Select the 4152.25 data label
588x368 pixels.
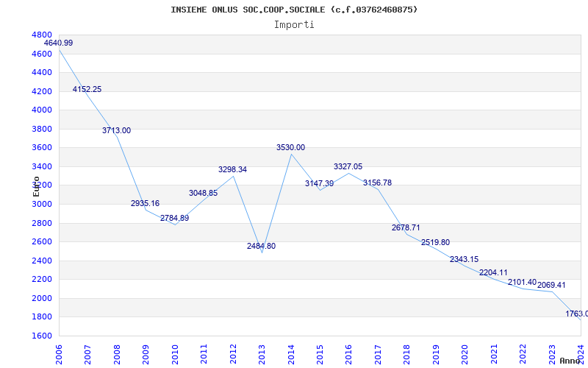[x=87, y=89]
